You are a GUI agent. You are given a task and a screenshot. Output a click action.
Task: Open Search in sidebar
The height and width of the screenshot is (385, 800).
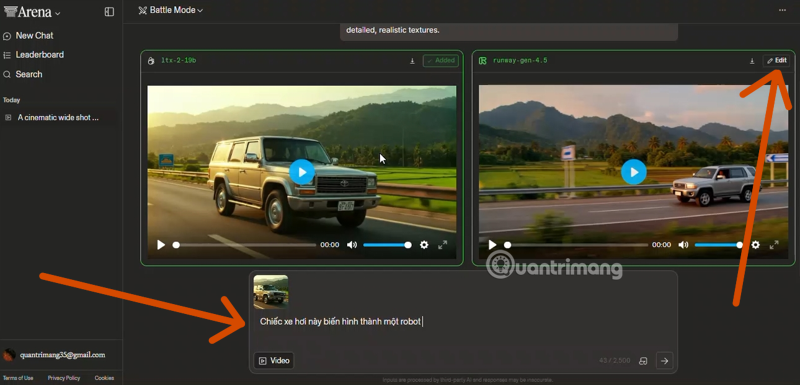[x=29, y=74]
